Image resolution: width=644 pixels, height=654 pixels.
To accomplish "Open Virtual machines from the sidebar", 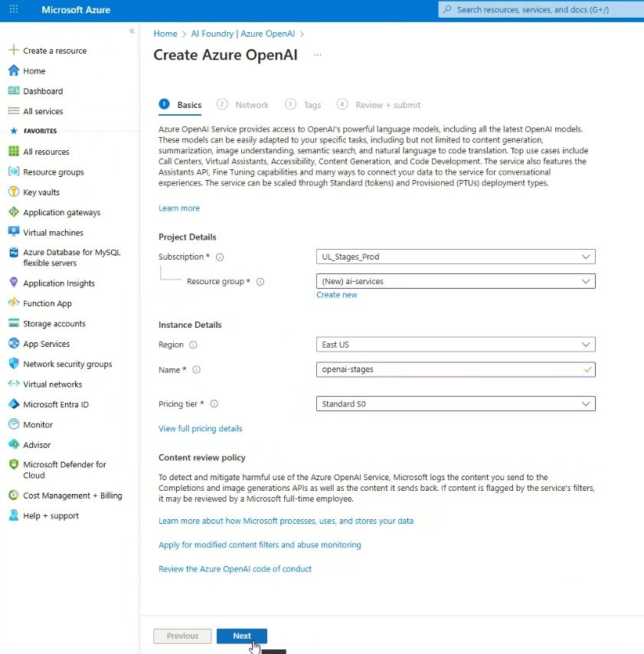I will [53, 233].
